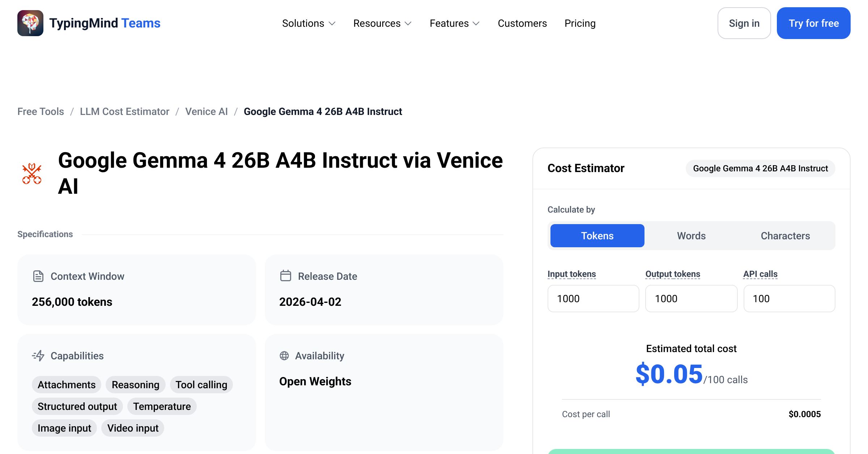Open the Pricing page
868x454 pixels.
coord(580,23)
